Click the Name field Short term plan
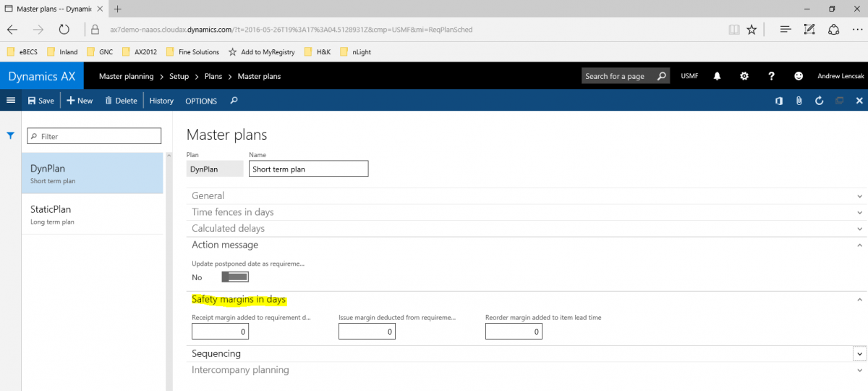 309,169
